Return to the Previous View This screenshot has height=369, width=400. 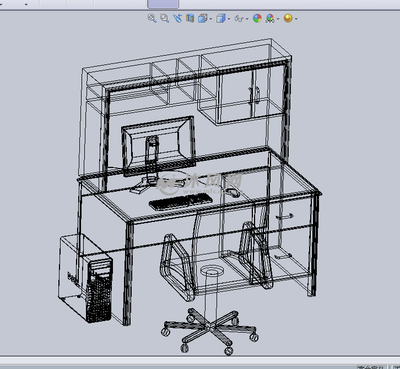177,18
